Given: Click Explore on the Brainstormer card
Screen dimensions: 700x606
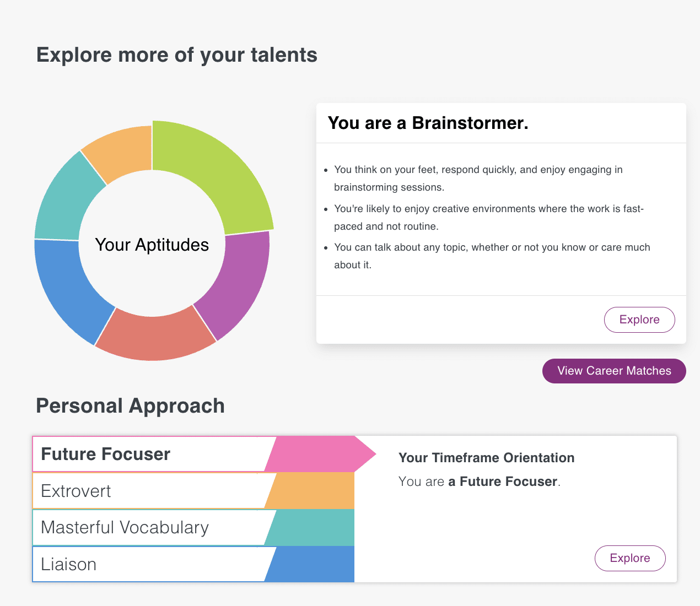Looking at the screenshot, I should pos(639,320).
